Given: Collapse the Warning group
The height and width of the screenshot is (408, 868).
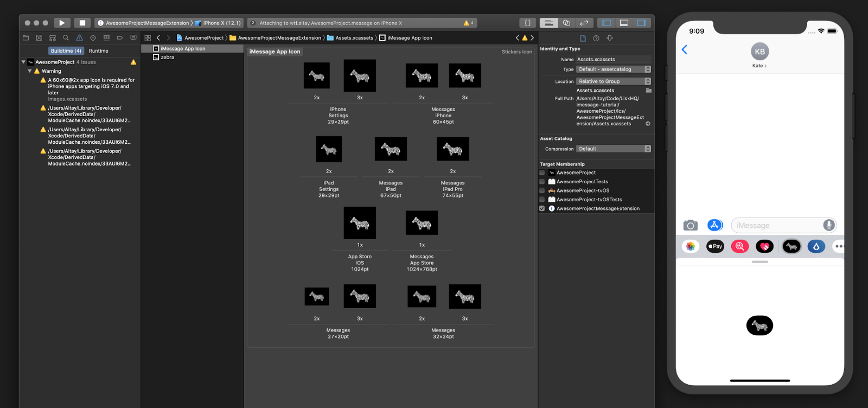Looking at the screenshot, I should (x=30, y=71).
